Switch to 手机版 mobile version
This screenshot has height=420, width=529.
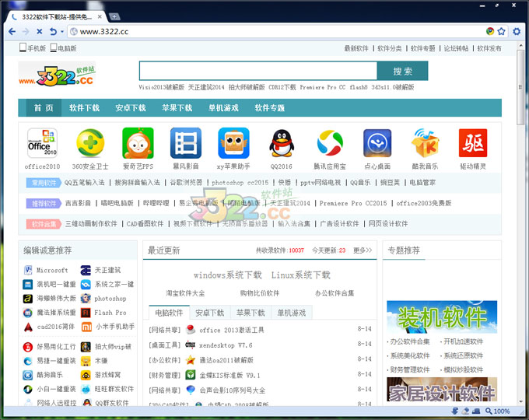coord(33,48)
